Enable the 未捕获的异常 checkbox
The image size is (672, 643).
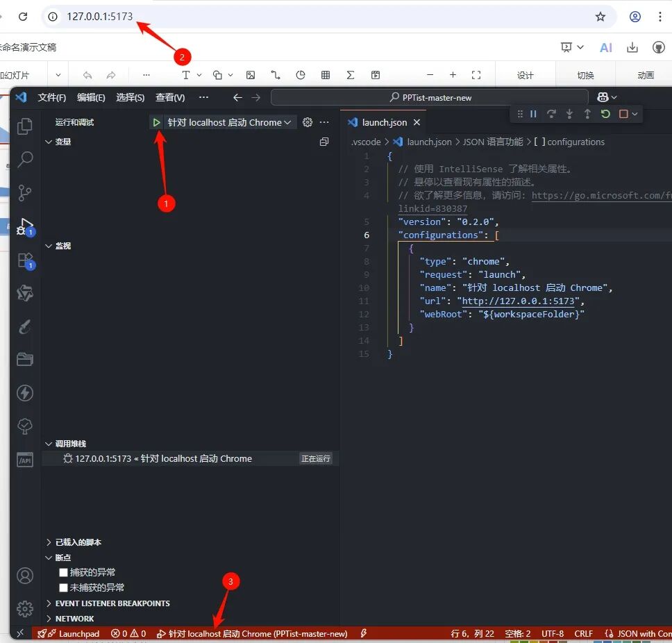[63, 587]
